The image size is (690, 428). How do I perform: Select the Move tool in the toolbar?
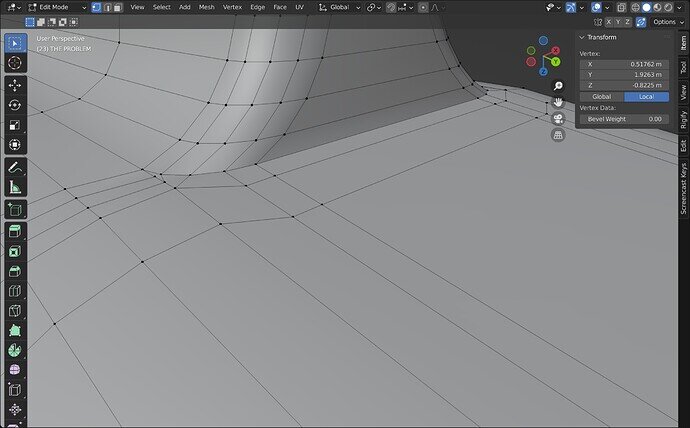(15, 84)
